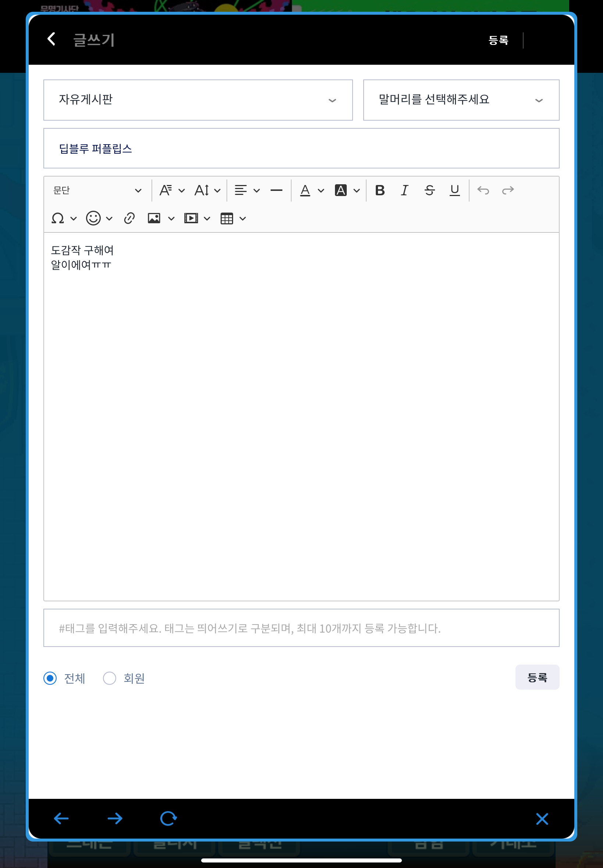The width and height of the screenshot is (603, 868).
Task: Open the 자유게시판 board dropdown
Action: pos(198,100)
